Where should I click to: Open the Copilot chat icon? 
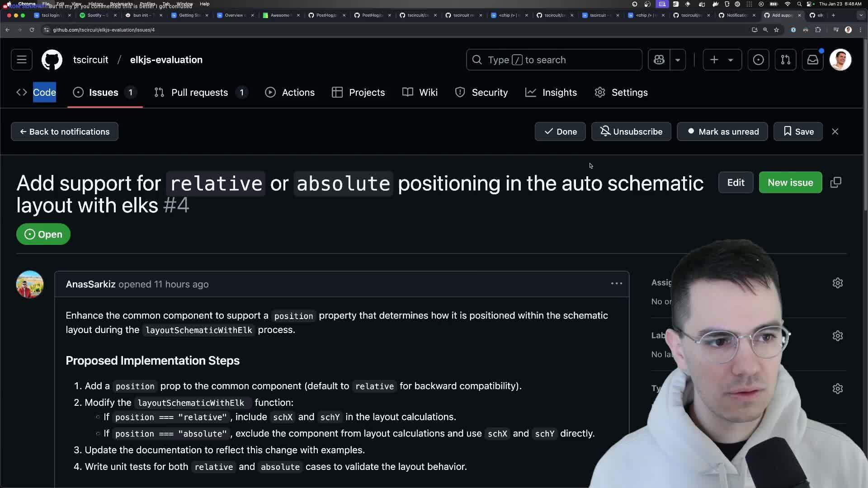pyautogui.click(x=659, y=60)
